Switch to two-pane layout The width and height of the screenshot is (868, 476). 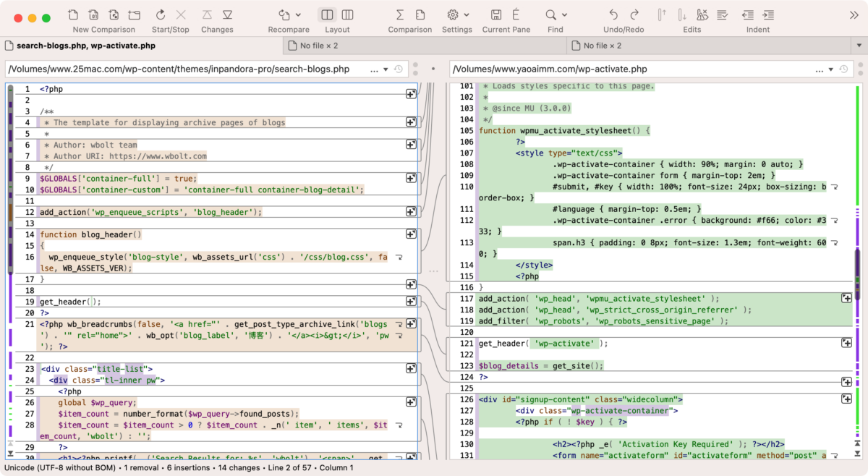(327, 14)
